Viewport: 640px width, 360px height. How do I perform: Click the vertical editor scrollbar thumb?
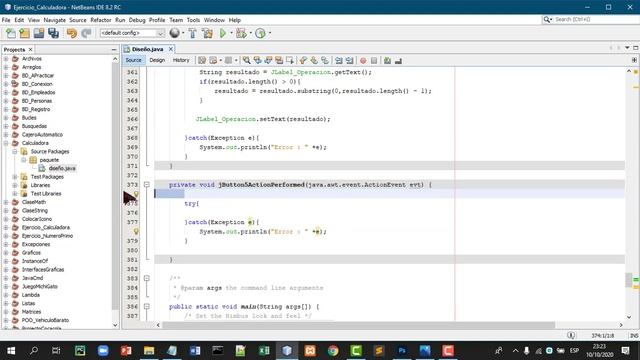tap(629, 280)
